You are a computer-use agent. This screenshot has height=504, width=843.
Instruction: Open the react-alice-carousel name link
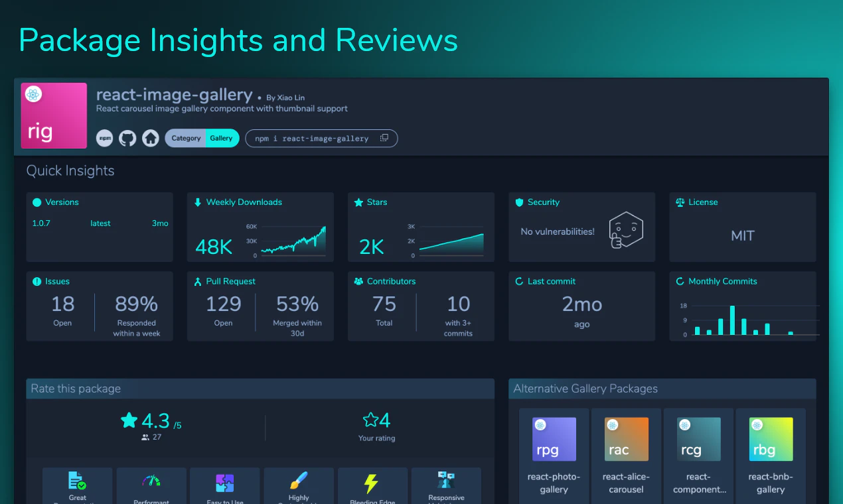pyautogui.click(x=627, y=483)
